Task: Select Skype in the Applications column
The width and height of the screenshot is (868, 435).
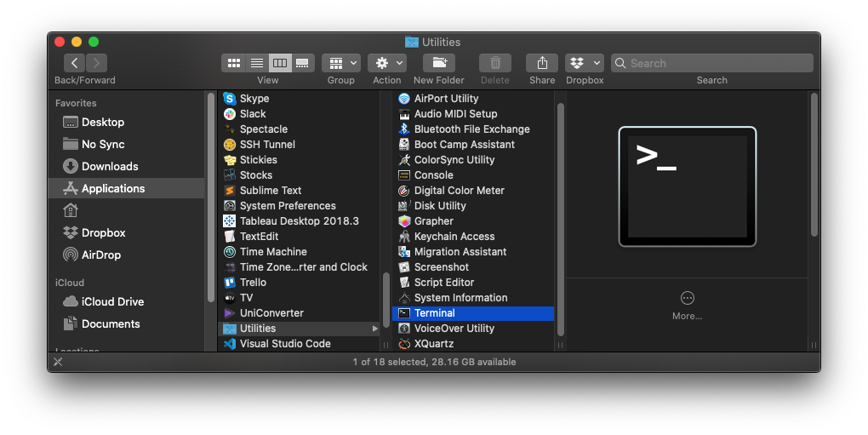Action: click(300, 99)
